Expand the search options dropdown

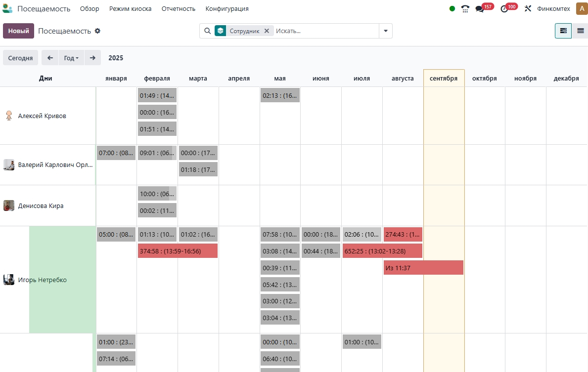point(386,31)
